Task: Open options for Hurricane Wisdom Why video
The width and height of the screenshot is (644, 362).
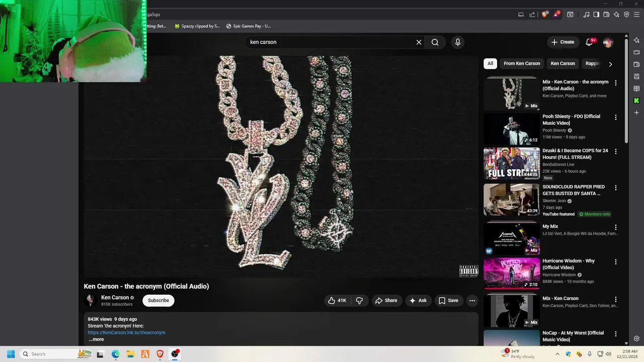Action: click(615, 262)
